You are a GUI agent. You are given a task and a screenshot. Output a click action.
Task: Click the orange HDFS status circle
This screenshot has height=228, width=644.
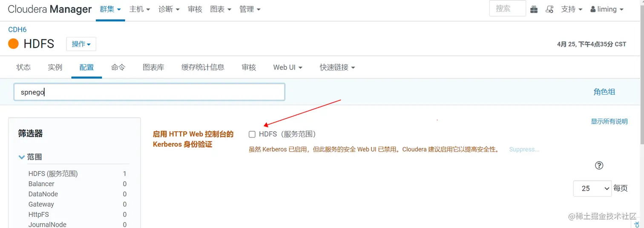tap(14, 43)
